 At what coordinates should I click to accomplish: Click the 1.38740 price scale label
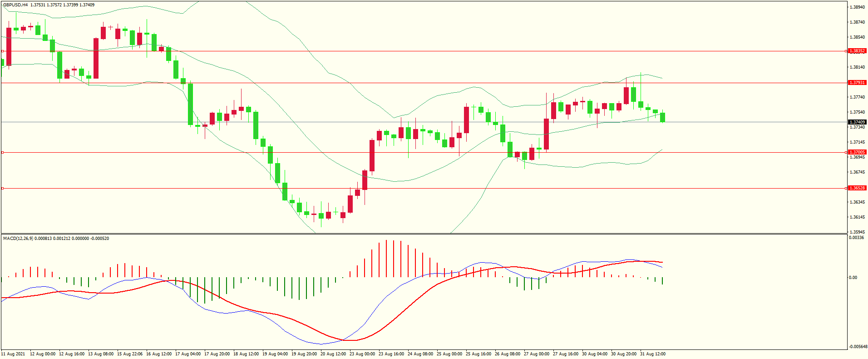pos(857,22)
